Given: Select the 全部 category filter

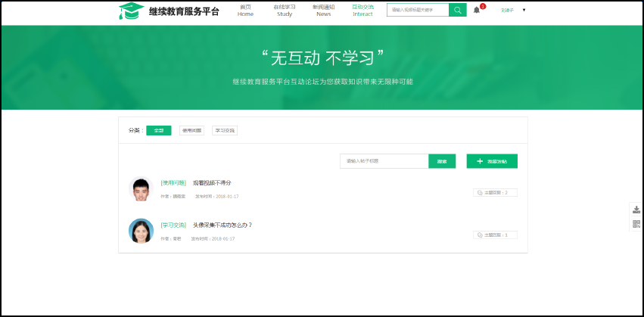Looking at the screenshot, I should 158,130.
